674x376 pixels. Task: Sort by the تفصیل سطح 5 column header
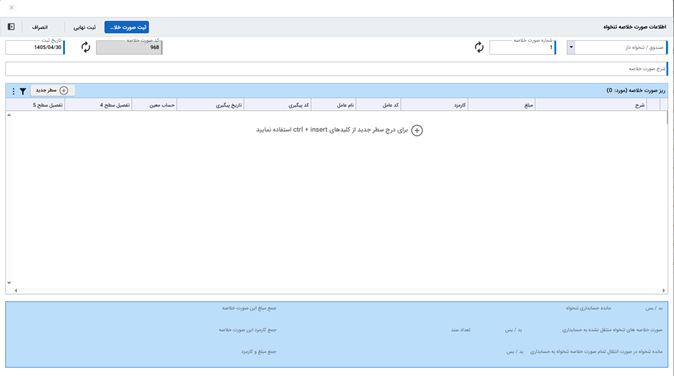[x=35, y=105]
